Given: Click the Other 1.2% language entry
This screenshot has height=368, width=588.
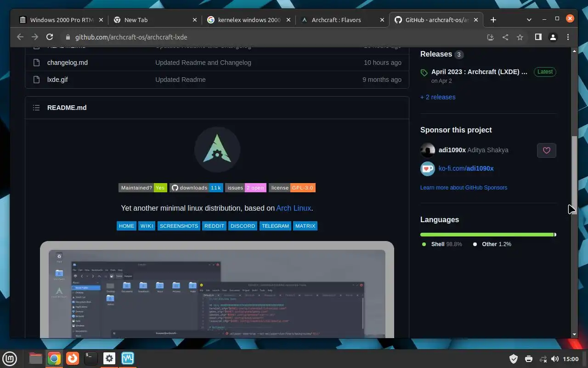Looking at the screenshot, I should coord(492,244).
